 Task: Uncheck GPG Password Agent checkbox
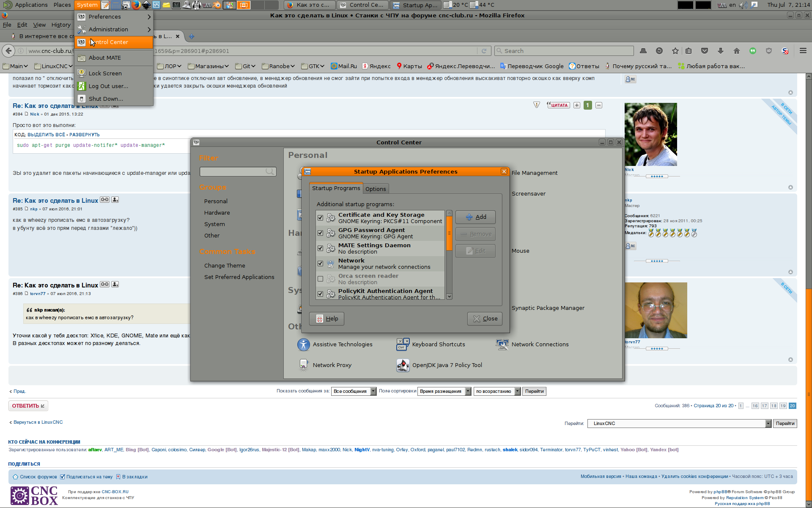(x=320, y=233)
